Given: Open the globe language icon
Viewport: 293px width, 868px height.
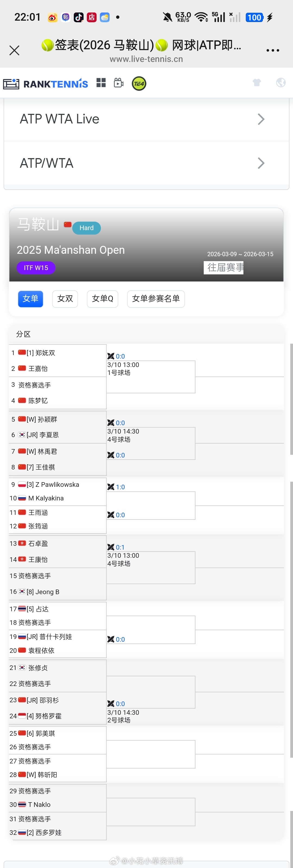Looking at the screenshot, I should point(281,82).
